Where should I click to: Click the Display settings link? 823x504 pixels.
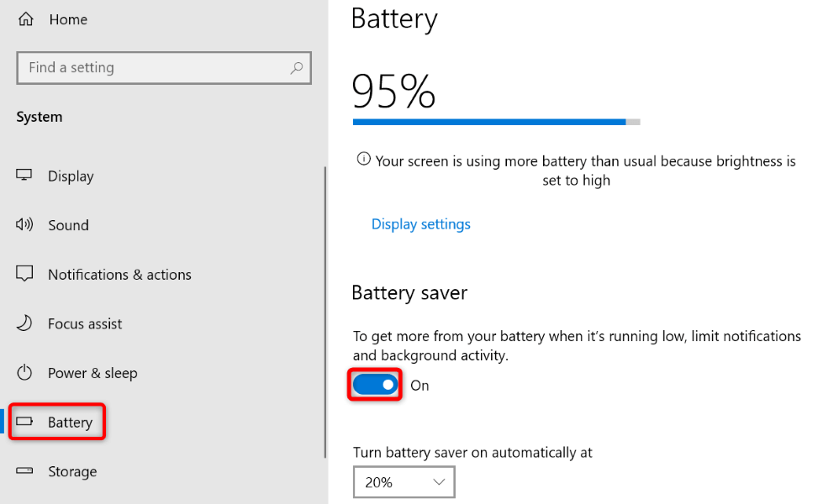420,223
